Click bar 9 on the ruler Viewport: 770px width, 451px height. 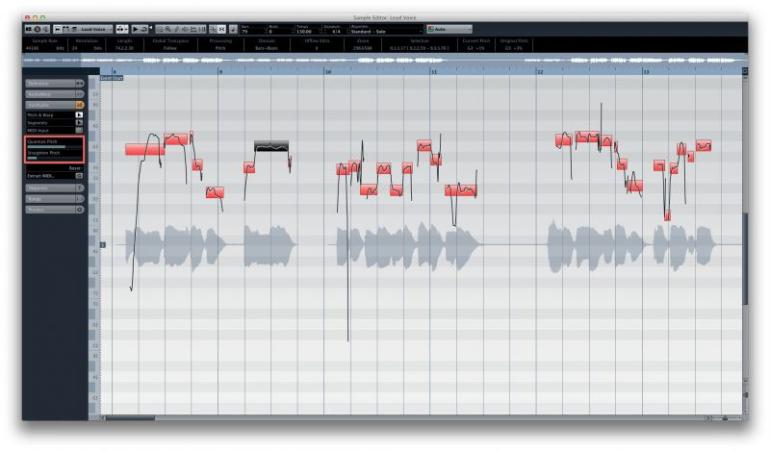[220, 72]
